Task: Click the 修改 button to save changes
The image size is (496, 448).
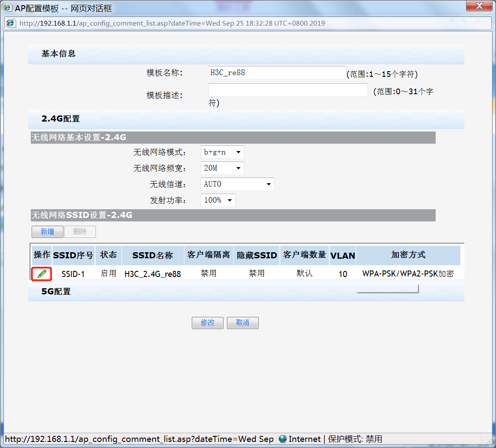Action: 207,323
